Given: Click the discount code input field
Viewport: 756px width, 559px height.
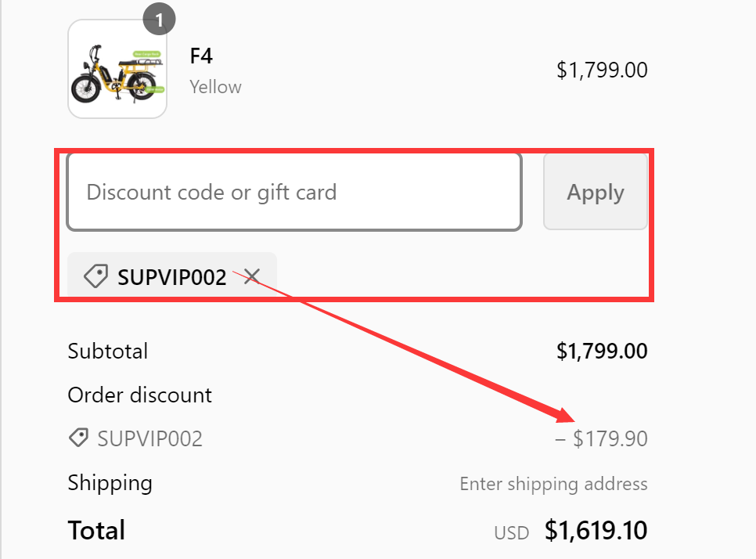Looking at the screenshot, I should tap(295, 191).
